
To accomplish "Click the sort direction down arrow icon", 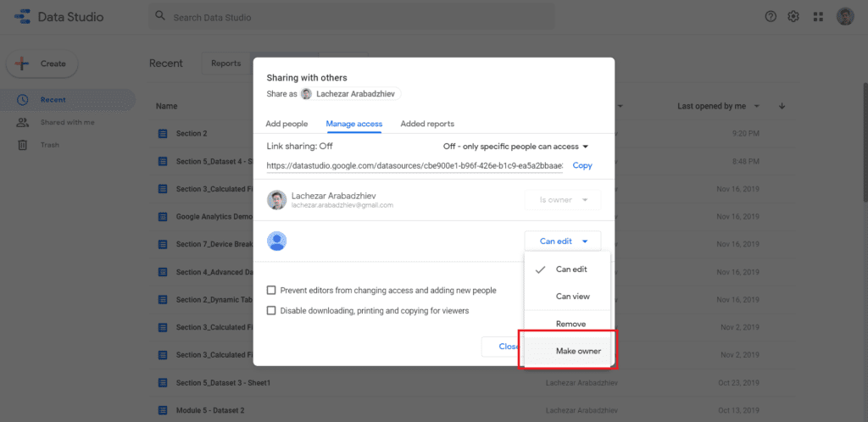I will 782,106.
